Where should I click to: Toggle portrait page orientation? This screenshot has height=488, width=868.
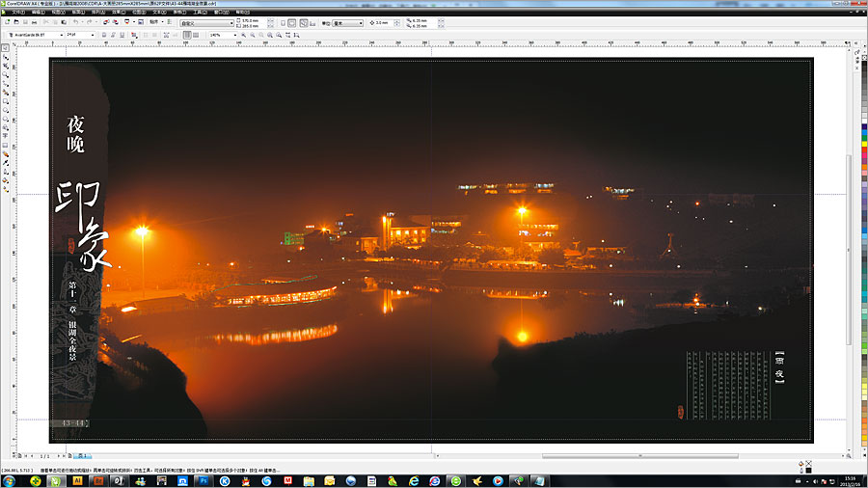(283, 22)
